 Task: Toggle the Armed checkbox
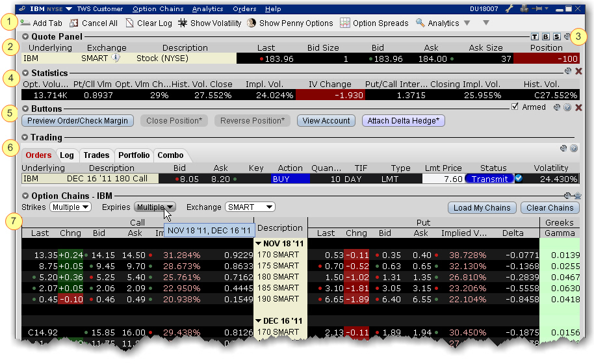click(x=515, y=107)
